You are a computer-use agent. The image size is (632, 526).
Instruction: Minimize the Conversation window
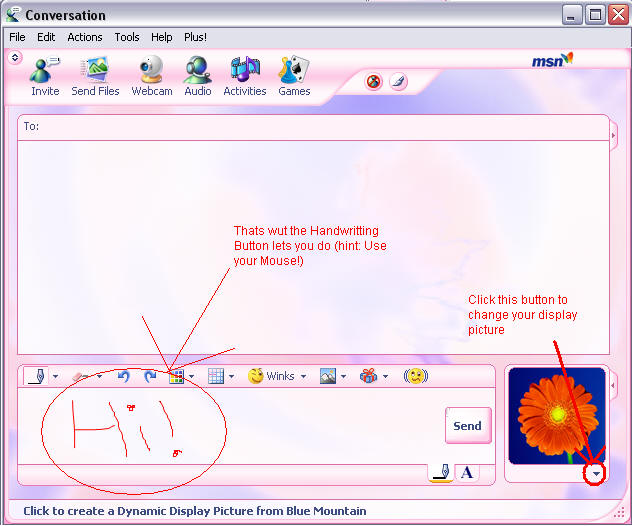click(x=572, y=15)
